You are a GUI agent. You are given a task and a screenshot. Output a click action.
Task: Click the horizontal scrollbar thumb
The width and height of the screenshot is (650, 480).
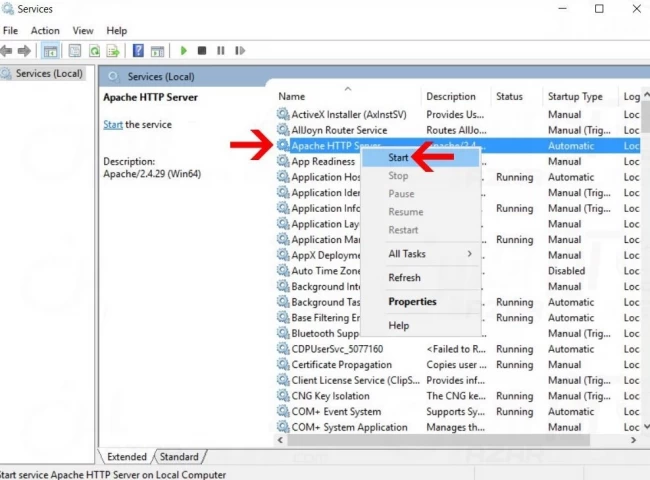click(x=439, y=440)
